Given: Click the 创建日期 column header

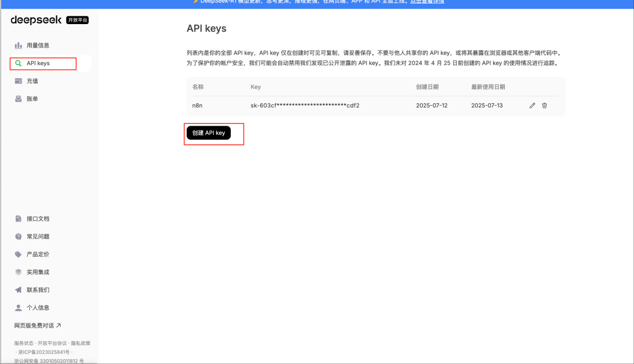Looking at the screenshot, I should tap(427, 87).
